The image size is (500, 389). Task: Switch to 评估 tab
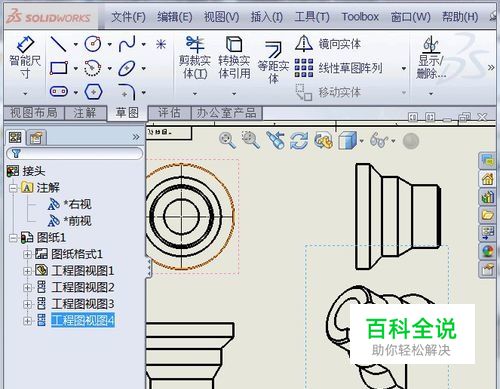click(169, 113)
